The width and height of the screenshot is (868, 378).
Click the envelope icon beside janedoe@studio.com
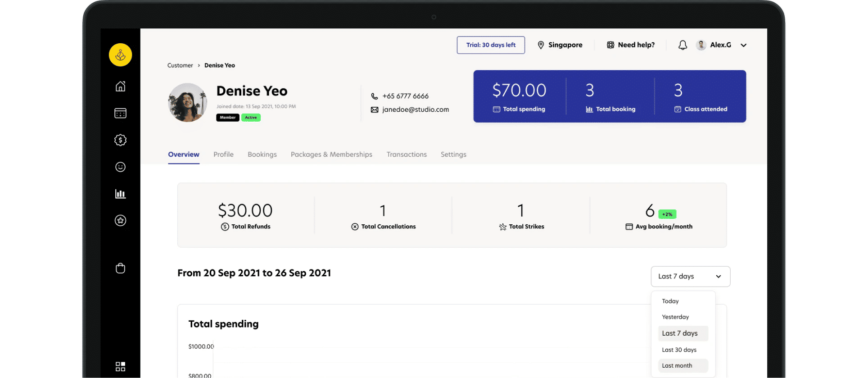[x=375, y=109]
